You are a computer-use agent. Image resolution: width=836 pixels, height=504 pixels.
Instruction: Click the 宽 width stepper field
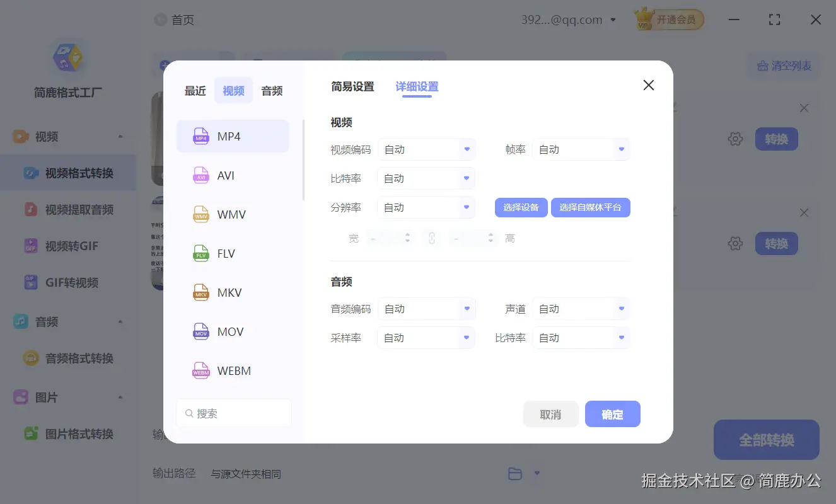(390, 238)
